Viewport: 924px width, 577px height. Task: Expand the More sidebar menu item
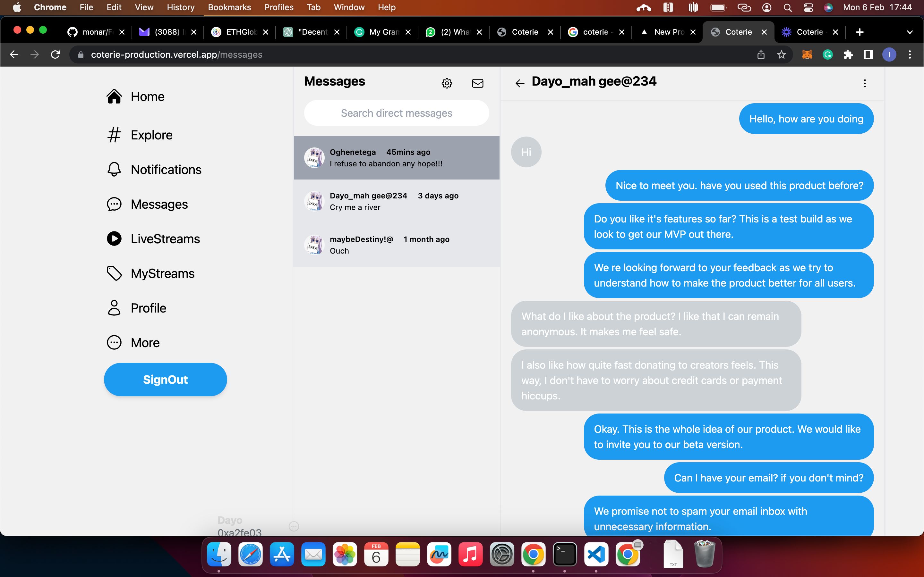point(145,342)
